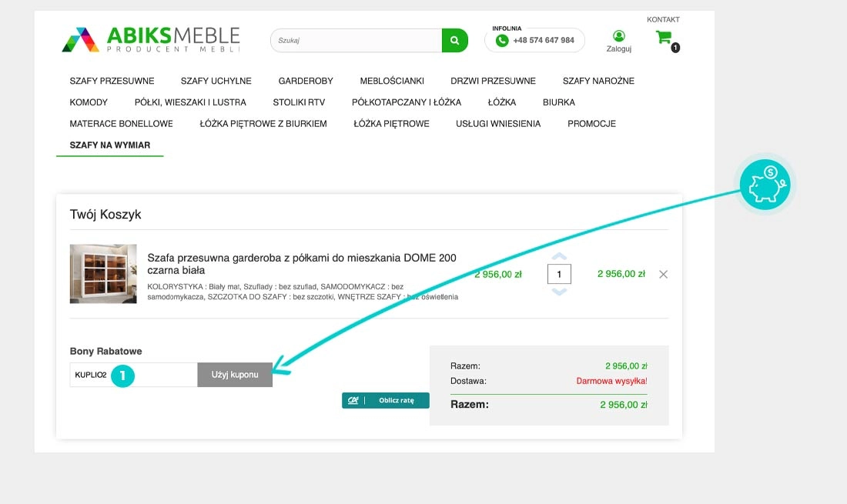The width and height of the screenshot is (847, 504).
Task: Click the green search magnifier button
Action: [x=454, y=41]
